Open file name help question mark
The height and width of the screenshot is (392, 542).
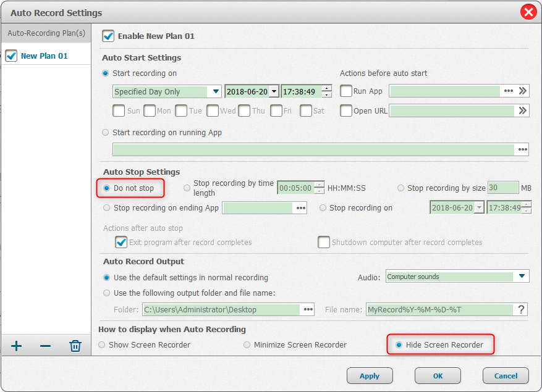[x=522, y=309]
